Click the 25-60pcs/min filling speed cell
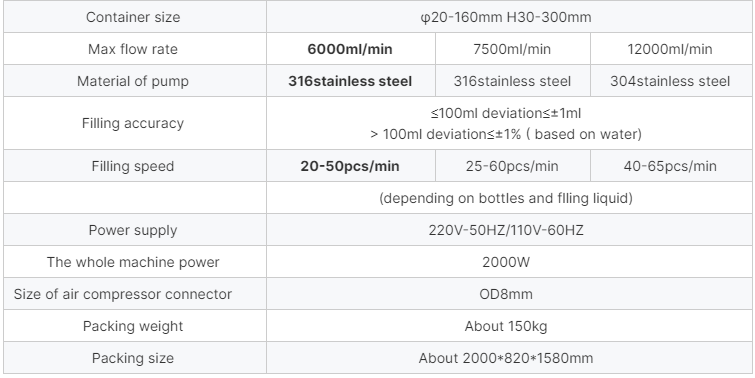The width and height of the screenshot is (755, 378). (512, 166)
